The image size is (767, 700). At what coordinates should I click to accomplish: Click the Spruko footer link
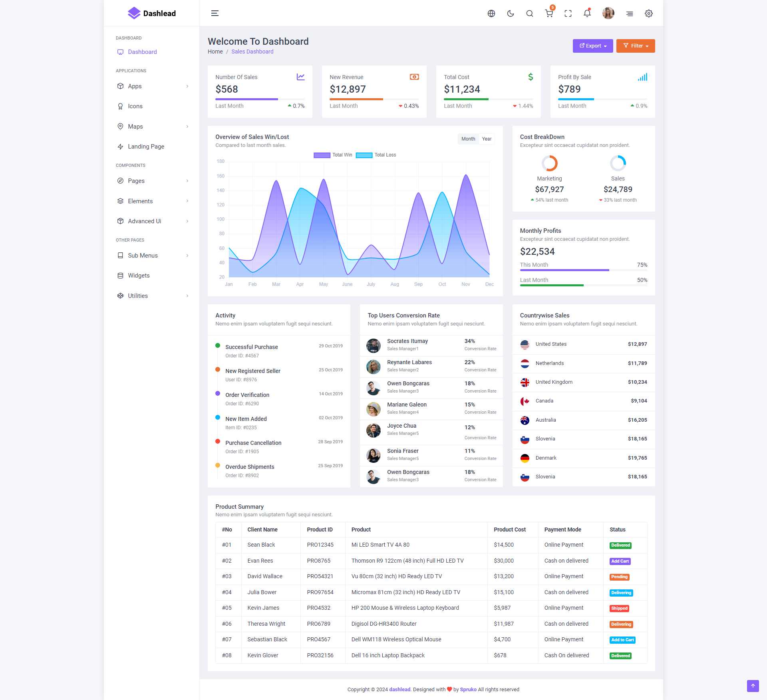[x=468, y=689]
